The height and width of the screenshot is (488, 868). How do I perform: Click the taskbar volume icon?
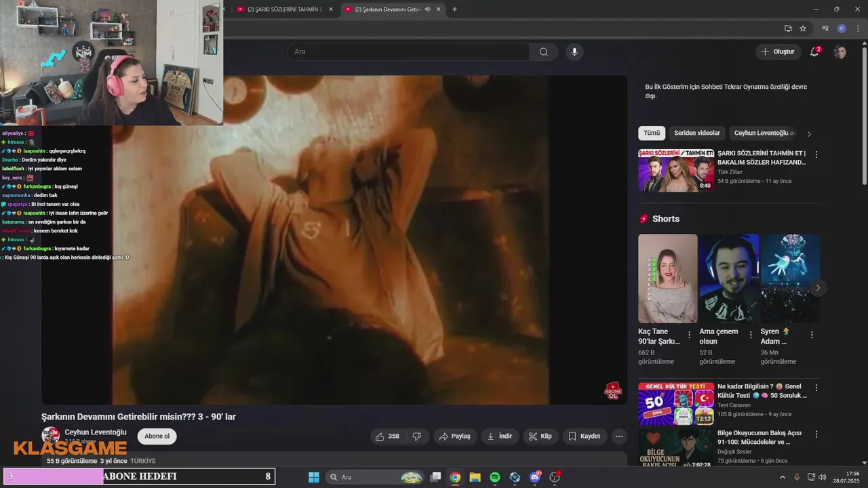823,477
